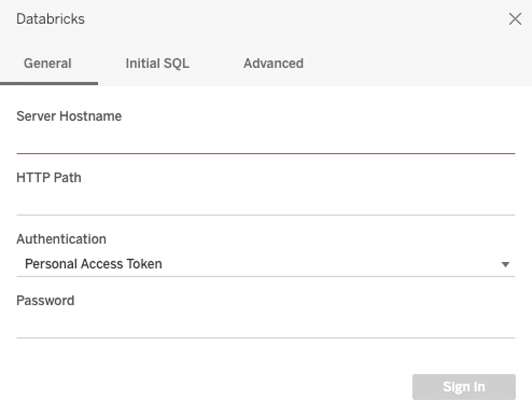Click the Password input field
The height and width of the screenshot is (414, 532).
[266, 326]
